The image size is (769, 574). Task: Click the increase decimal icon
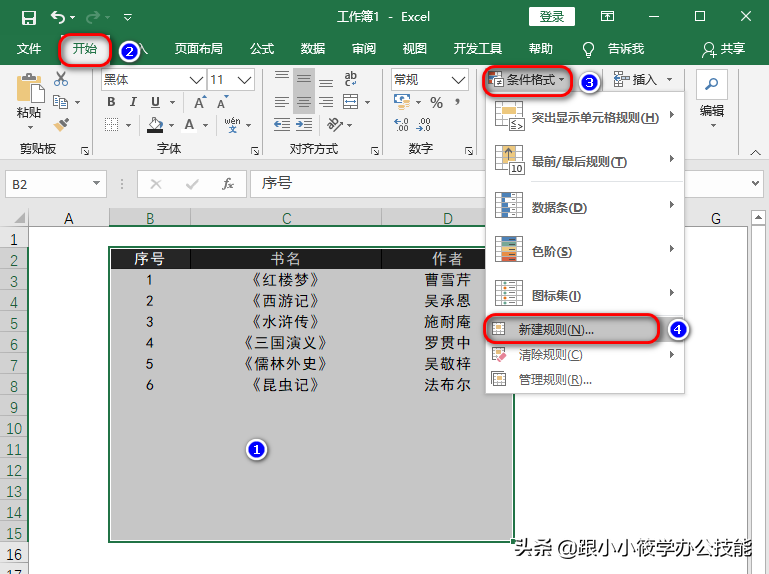(x=401, y=125)
